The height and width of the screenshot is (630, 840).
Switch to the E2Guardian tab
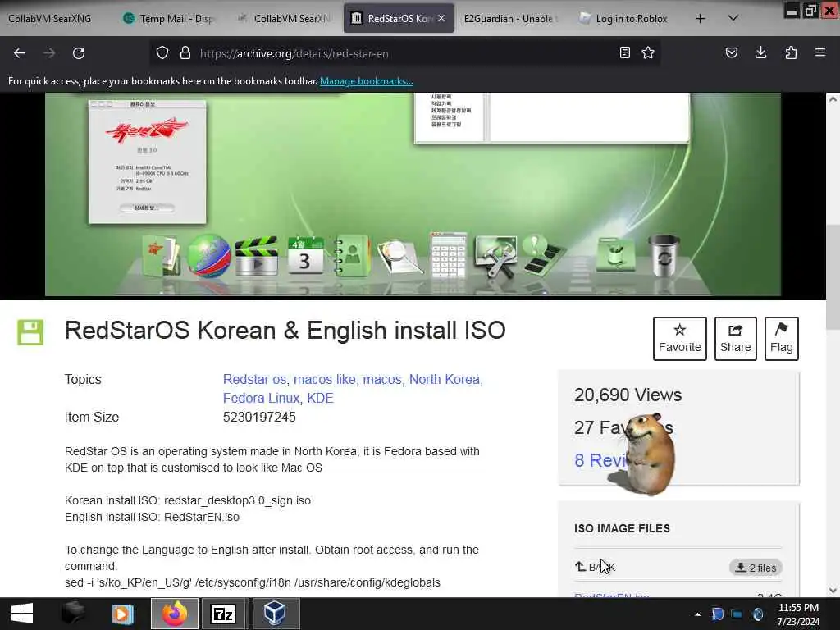click(x=510, y=19)
